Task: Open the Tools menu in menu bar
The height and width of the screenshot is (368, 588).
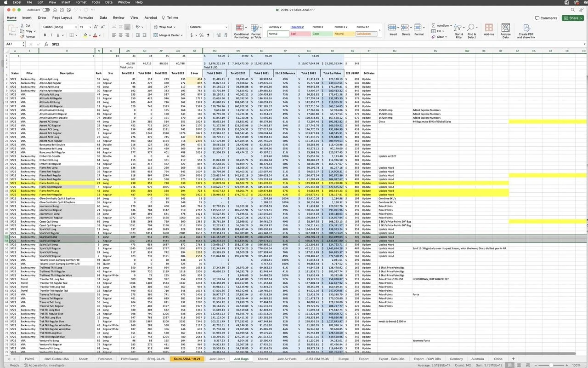Action: (x=96, y=2)
